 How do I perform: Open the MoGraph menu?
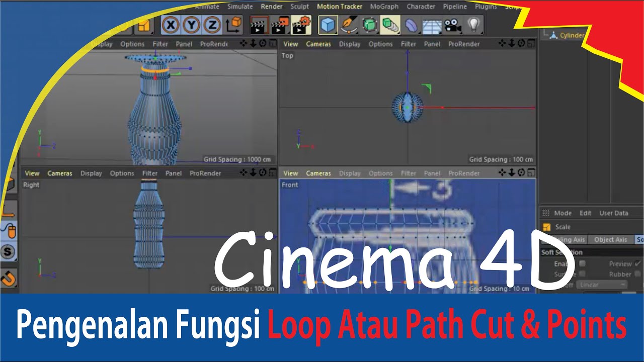click(x=384, y=7)
